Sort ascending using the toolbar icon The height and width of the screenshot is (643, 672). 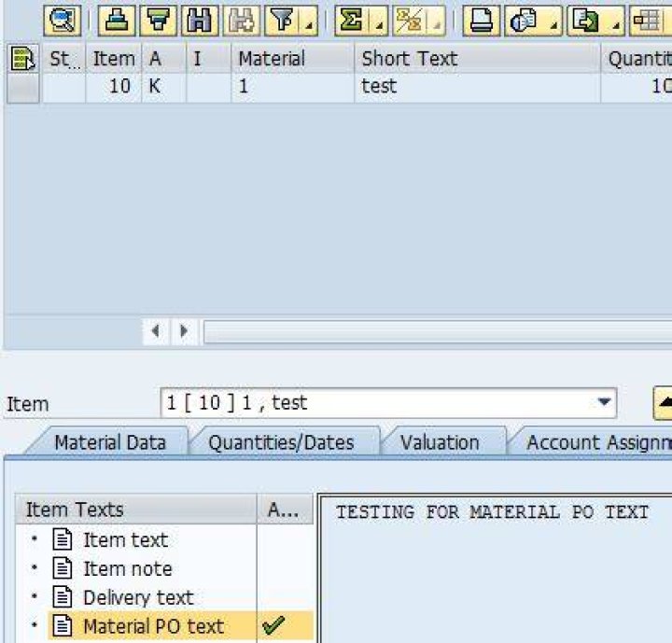coord(117,21)
